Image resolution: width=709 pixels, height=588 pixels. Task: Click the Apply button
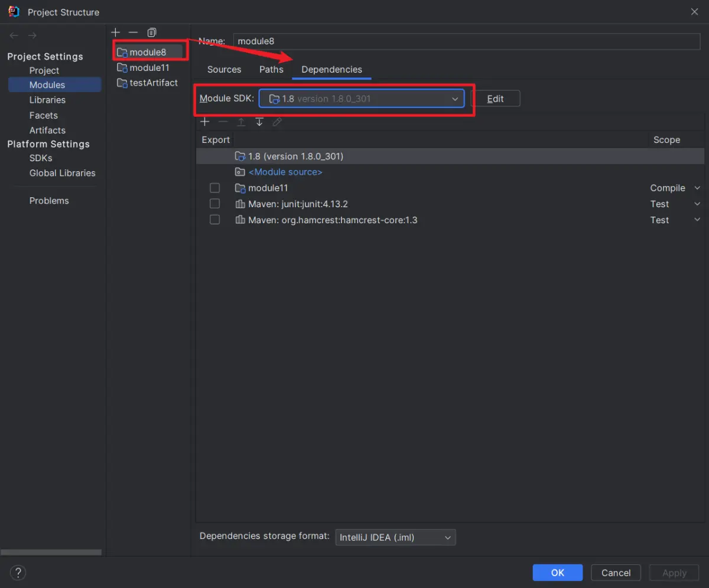click(674, 573)
